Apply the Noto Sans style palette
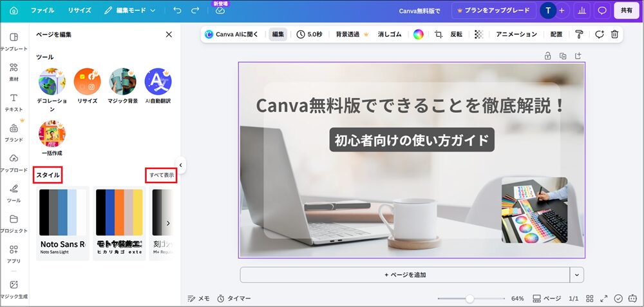The image size is (644, 307). tap(63, 223)
